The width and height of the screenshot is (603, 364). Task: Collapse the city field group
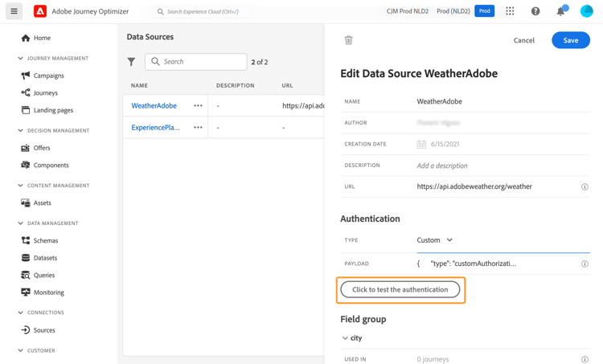point(345,338)
